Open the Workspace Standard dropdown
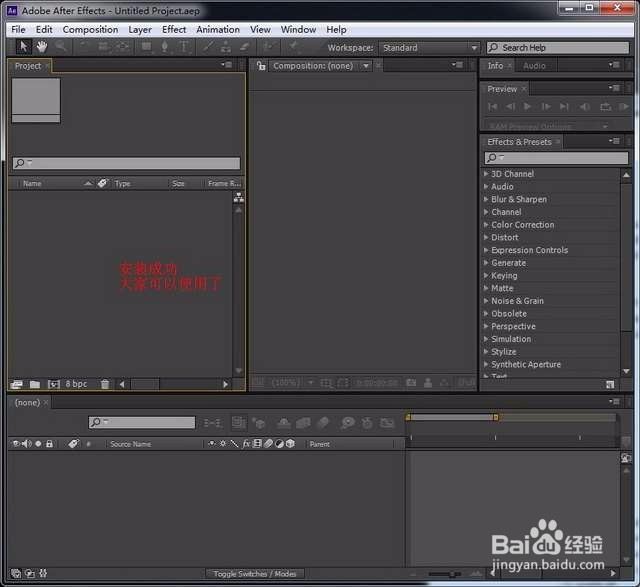The image size is (640, 587). point(429,48)
